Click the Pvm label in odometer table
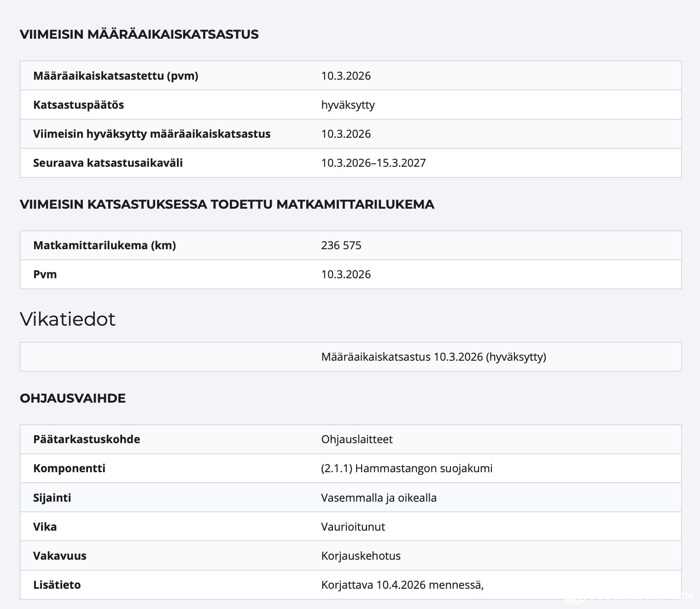The width and height of the screenshot is (700, 609). click(45, 275)
